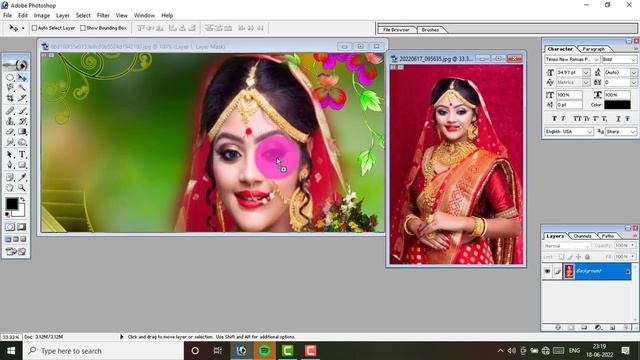Toggle Faux Italic in Character panel

tap(563, 119)
